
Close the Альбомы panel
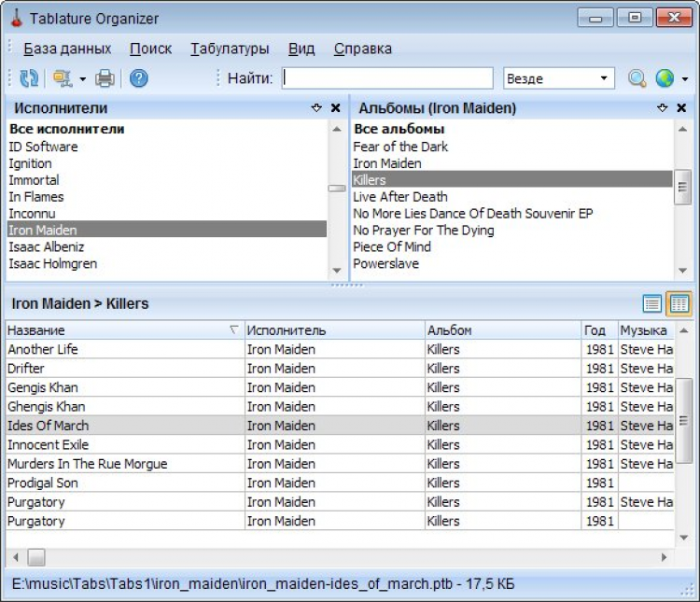pyautogui.click(x=681, y=108)
